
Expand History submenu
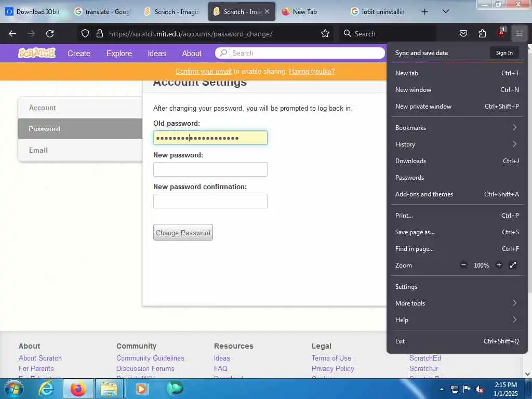point(456,144)
